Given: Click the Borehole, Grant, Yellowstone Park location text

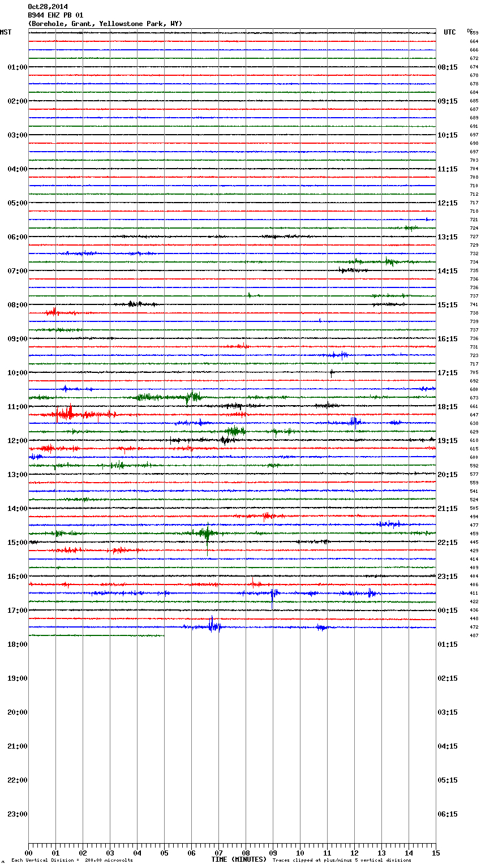Looking at the screenshot, I should click(x=105, y=24).
